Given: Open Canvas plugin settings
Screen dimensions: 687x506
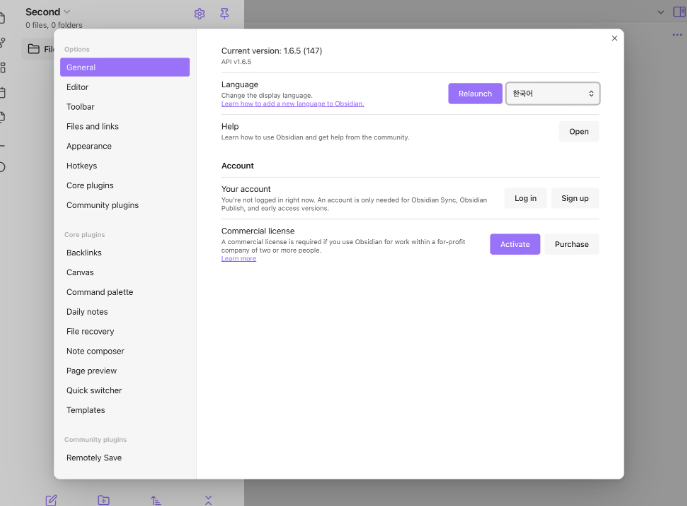Looking at the screenshot, I should (x=125, y=272).
